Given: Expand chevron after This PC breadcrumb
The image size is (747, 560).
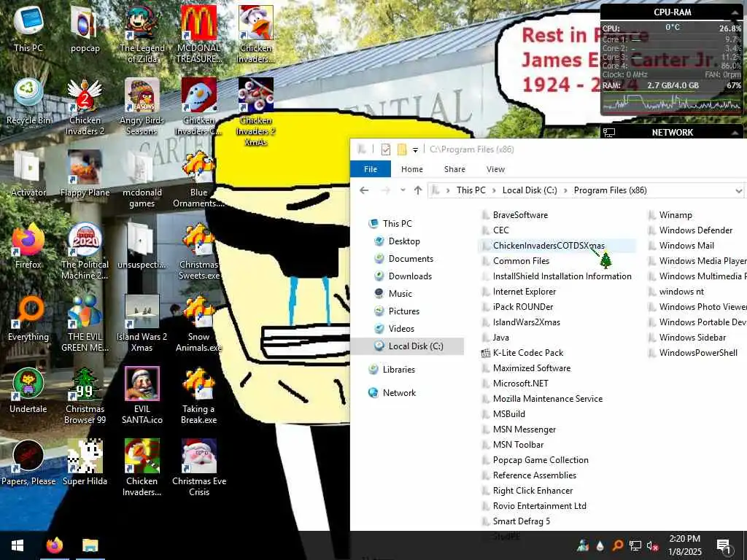Looking at the screenshot, I should tap(494, 190).
